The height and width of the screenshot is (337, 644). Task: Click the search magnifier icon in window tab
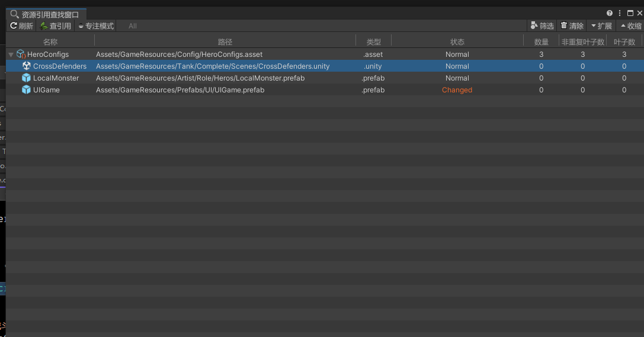14,14
